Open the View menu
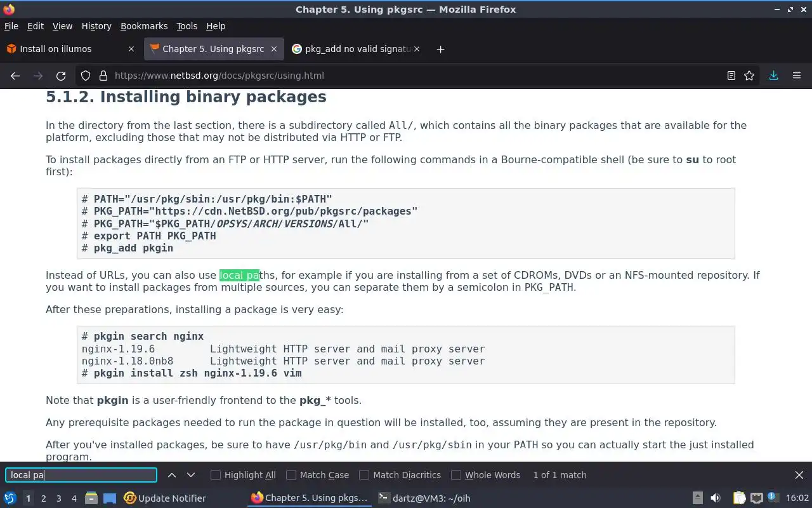 62,26
